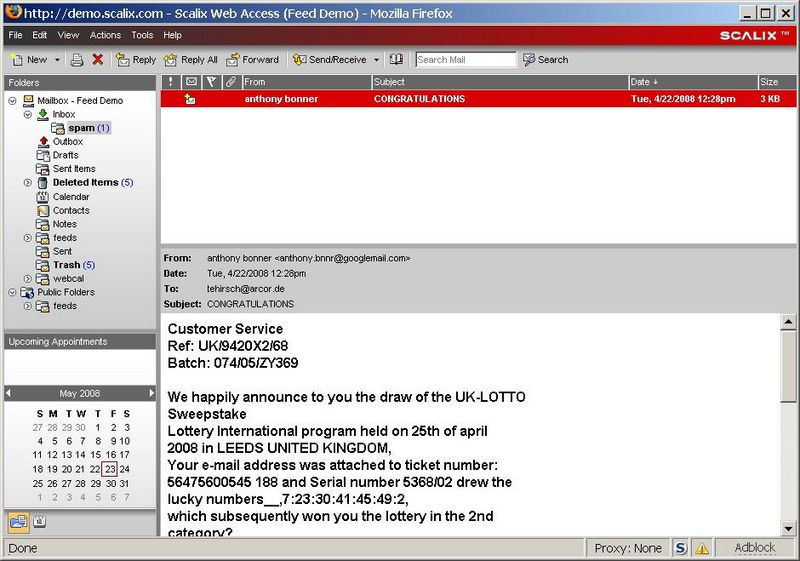Open the Actions menu

click(105, 35)
